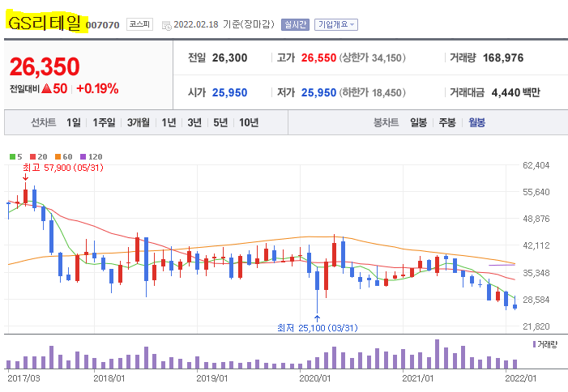This screenshot has width=568, height=392.
Task: Select the 1년 line chart tab
Action: click(169, 123)
